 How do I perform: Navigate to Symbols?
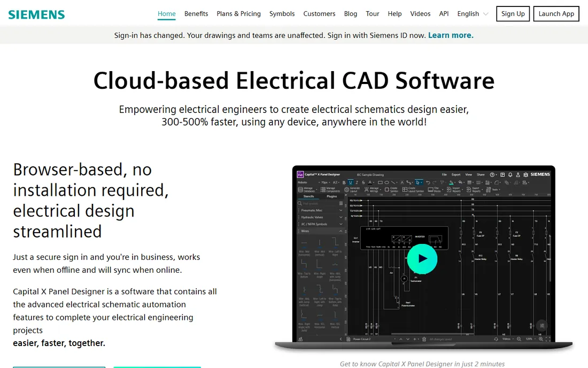282,14
